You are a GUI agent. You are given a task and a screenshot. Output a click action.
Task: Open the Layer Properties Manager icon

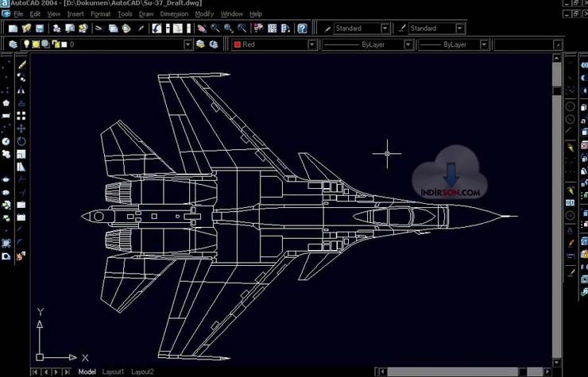[13, 44]
